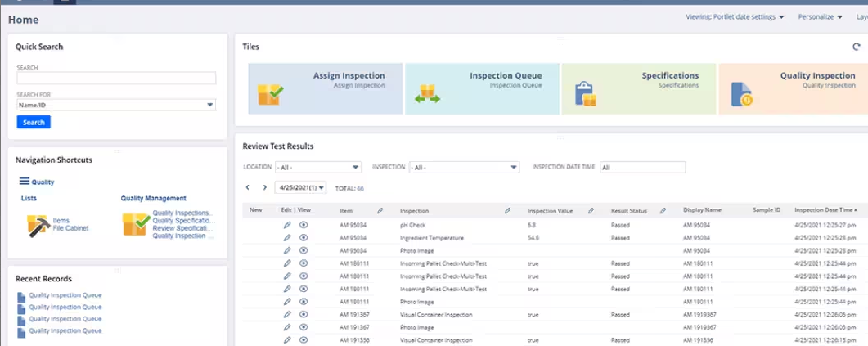Open first Quality Inspection Queue recent record
868x346 pixels.
pyautogui.click(x=65, y=295)
